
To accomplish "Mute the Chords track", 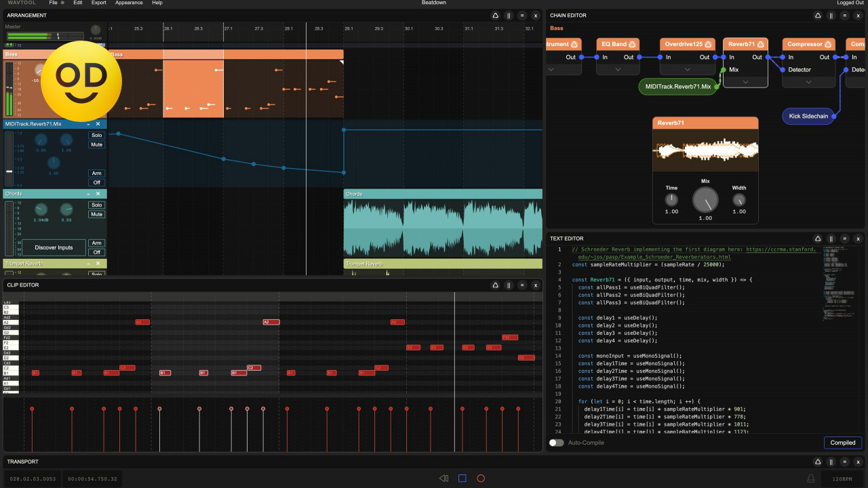I will (x=97, y=214).
